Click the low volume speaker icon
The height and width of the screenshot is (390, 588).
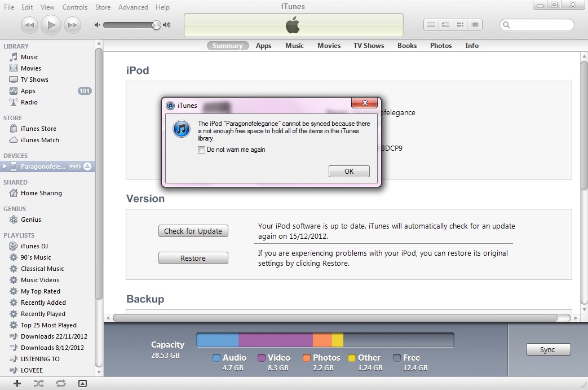point(97,25)
